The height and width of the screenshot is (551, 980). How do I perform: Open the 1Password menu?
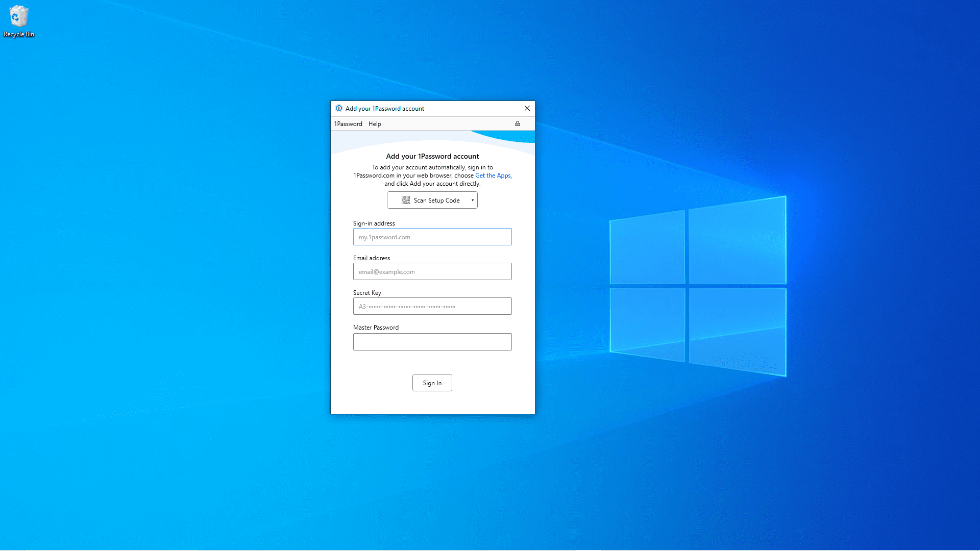(x=348, y=124)
